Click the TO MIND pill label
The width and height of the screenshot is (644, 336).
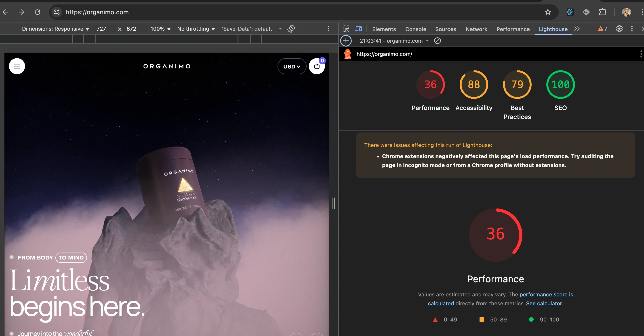click(71, 258)
